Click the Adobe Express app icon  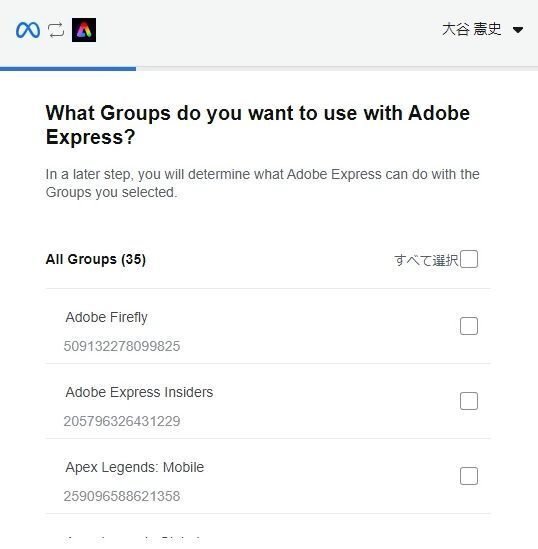click(x=84, y=30)
